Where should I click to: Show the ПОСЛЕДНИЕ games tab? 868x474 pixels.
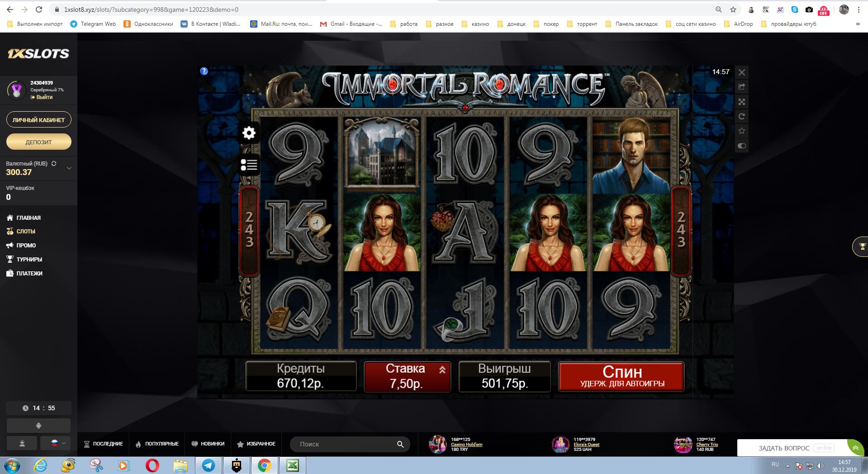(x=104, y=444)
